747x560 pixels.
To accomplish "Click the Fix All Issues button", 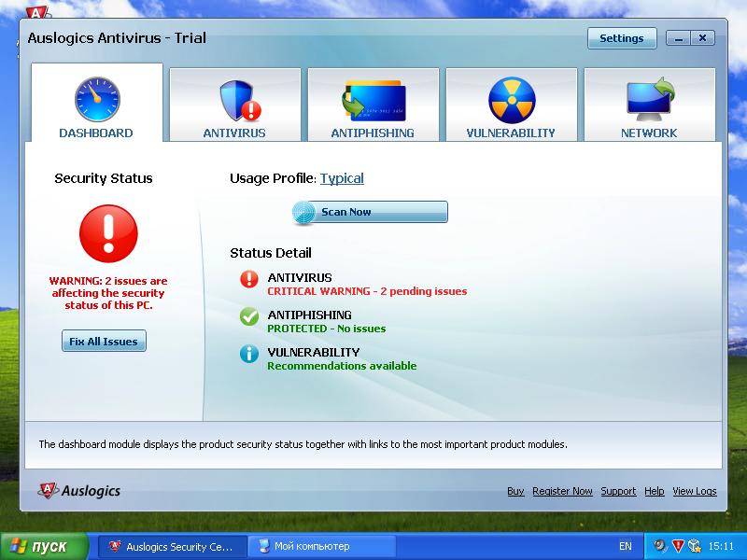I will (104, 341).
